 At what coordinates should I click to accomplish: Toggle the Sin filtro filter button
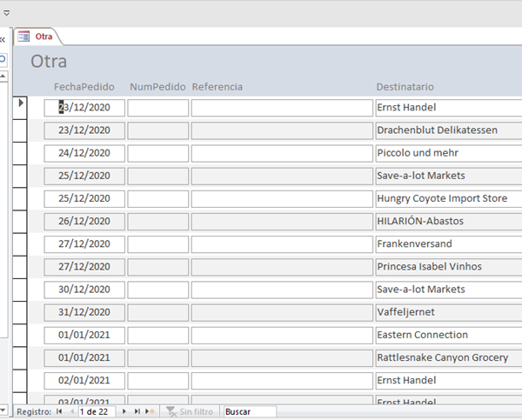tap(190, 411)
